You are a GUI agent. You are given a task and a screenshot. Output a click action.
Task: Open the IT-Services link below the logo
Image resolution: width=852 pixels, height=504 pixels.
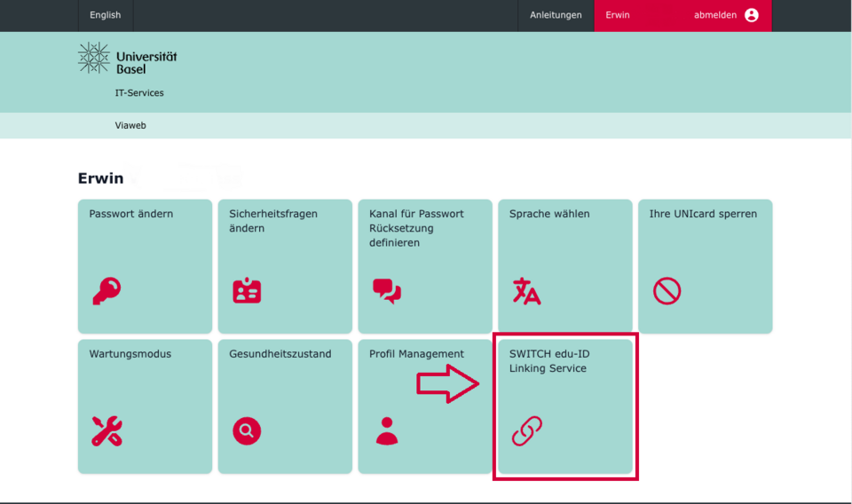pyautogui.click(x=139, y=93)
